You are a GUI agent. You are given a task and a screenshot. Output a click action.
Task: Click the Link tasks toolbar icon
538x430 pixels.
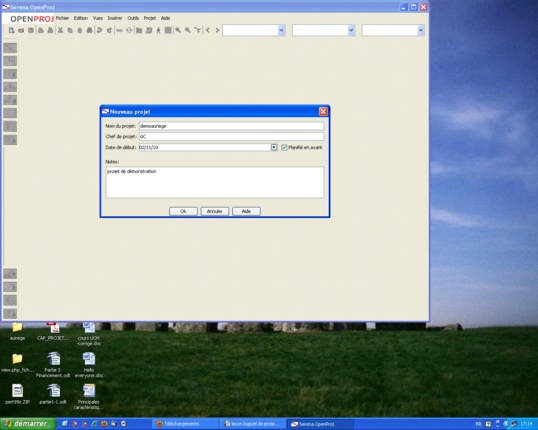pos(119,31)
